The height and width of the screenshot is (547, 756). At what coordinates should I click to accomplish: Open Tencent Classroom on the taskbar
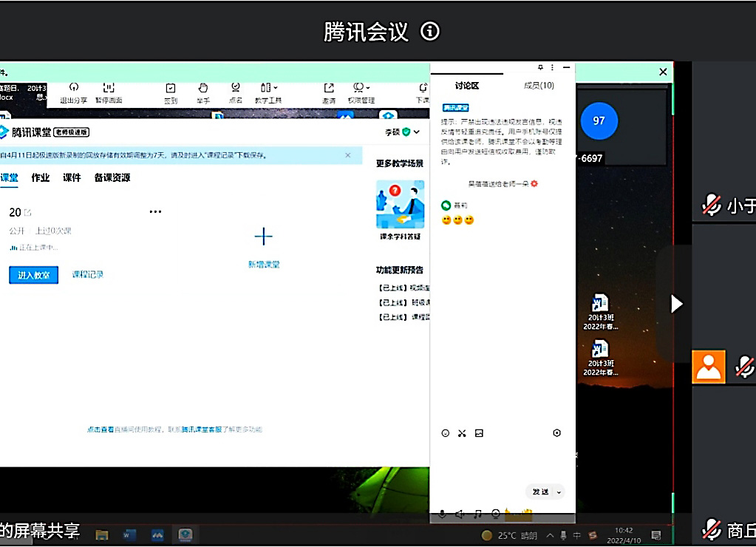pos(185,534)
